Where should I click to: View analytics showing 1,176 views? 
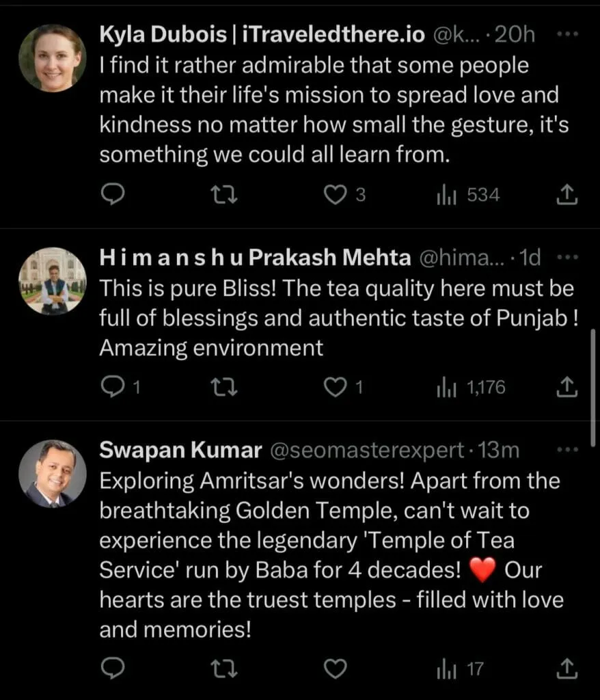[x=471, y=388]
